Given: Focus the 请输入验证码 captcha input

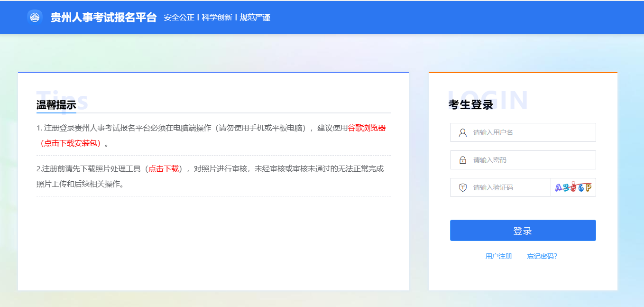Looking at the screenshot, I should 510,187.
